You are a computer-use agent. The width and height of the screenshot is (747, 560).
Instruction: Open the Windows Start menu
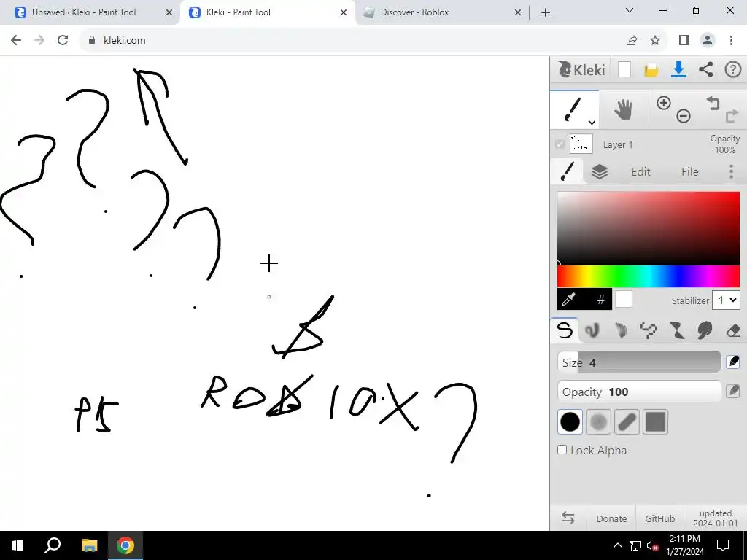point(18,545)
